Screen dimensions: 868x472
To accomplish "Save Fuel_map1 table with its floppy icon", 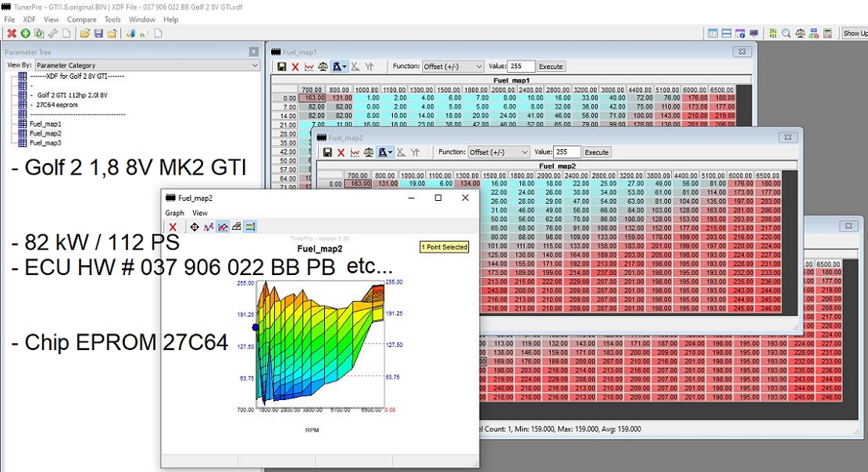I will (281, 67).
